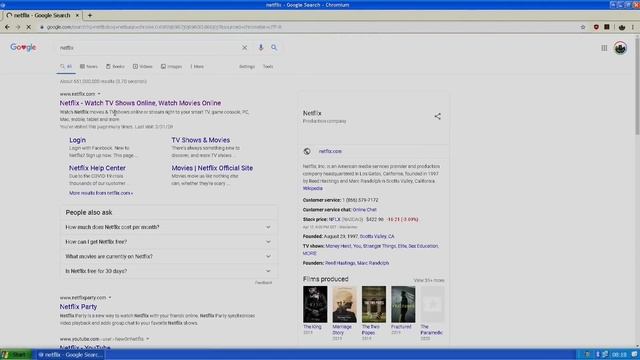640x360 pixels.
Task: Go back using the browser back arrow
Action: (7, 27)
